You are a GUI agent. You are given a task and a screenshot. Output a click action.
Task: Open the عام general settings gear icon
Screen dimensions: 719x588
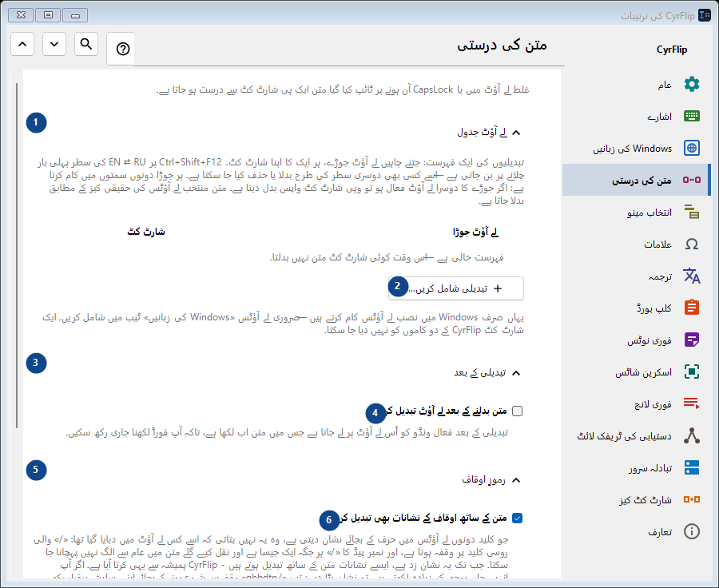pyautogui.click(x=692, y=84)
